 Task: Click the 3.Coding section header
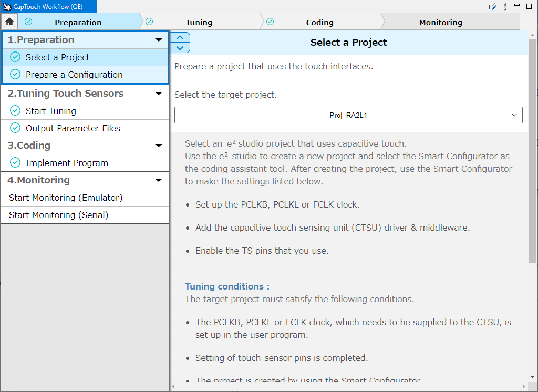point(85,146)
